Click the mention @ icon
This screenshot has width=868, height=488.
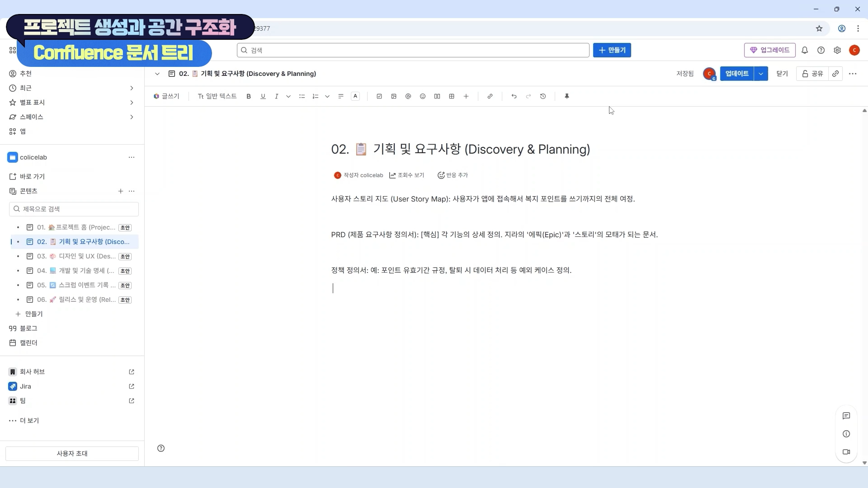click(408, 96)
